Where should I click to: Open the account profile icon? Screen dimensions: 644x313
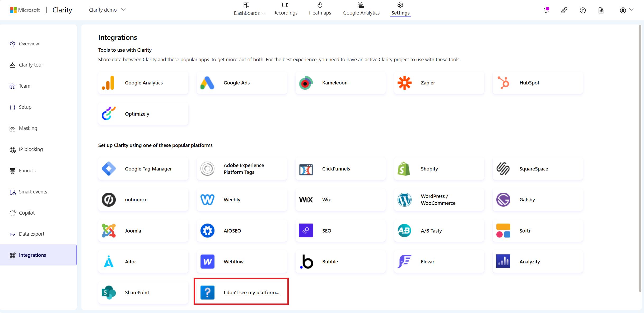[623, 10]
